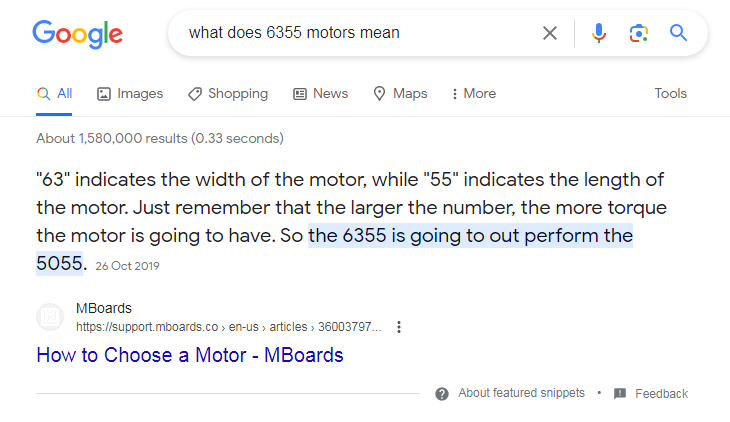Clear the search query with X
The height and width of the screenshot is (422, 730).
pos(550,33)
